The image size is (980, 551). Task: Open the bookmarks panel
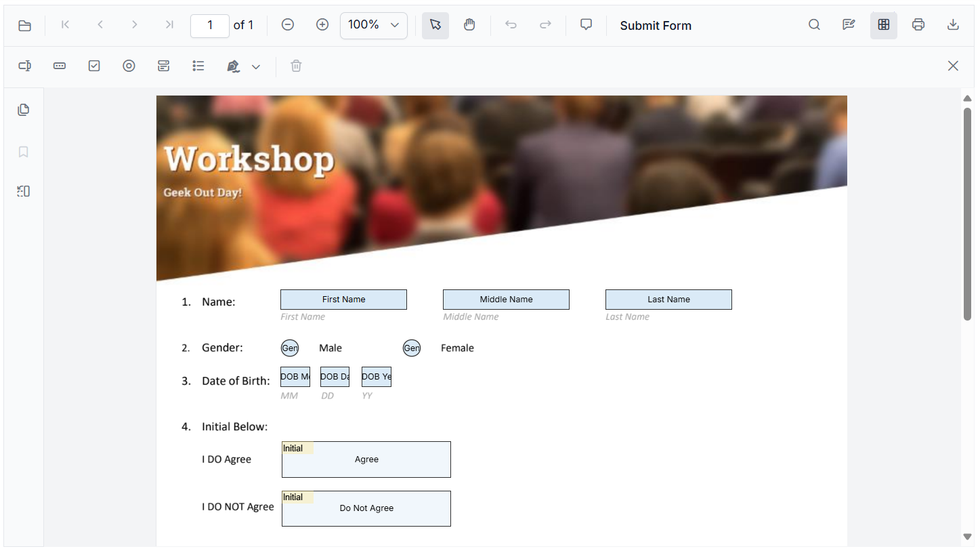[23, 152]
